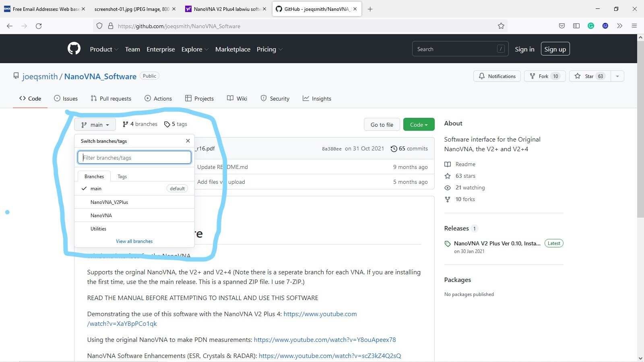Screen dimensions: 644x362
Task: Click the 10 forks link in About
Action: tap(460, 199)
